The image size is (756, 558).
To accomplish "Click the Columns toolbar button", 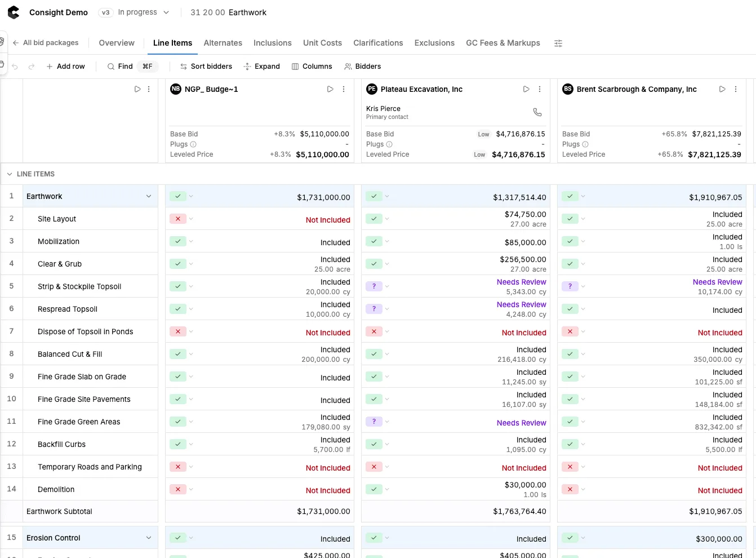I will point(312,67).
